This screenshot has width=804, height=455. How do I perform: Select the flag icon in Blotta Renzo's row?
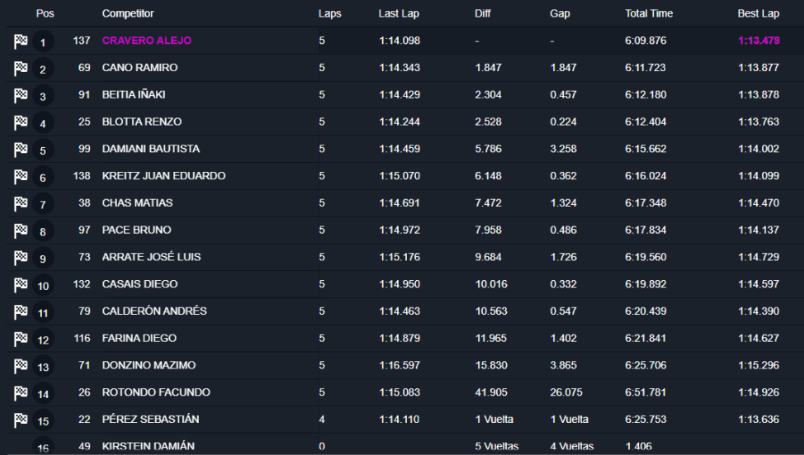pos(21,123)
